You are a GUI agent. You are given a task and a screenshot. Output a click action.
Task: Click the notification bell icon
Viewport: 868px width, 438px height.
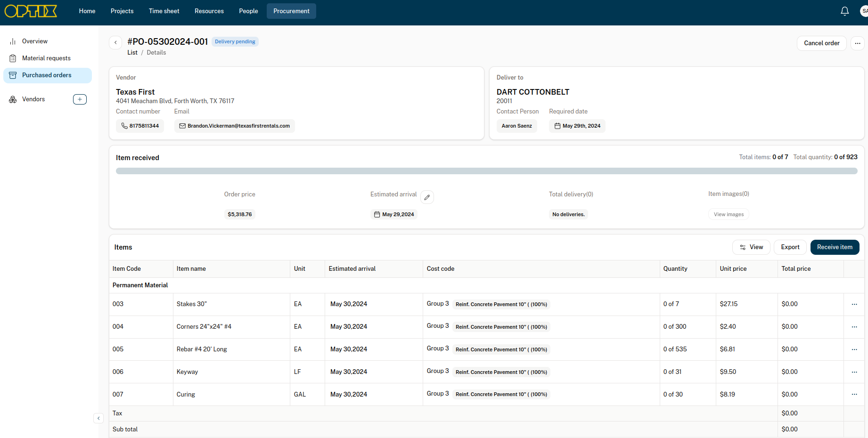[844, 11]
